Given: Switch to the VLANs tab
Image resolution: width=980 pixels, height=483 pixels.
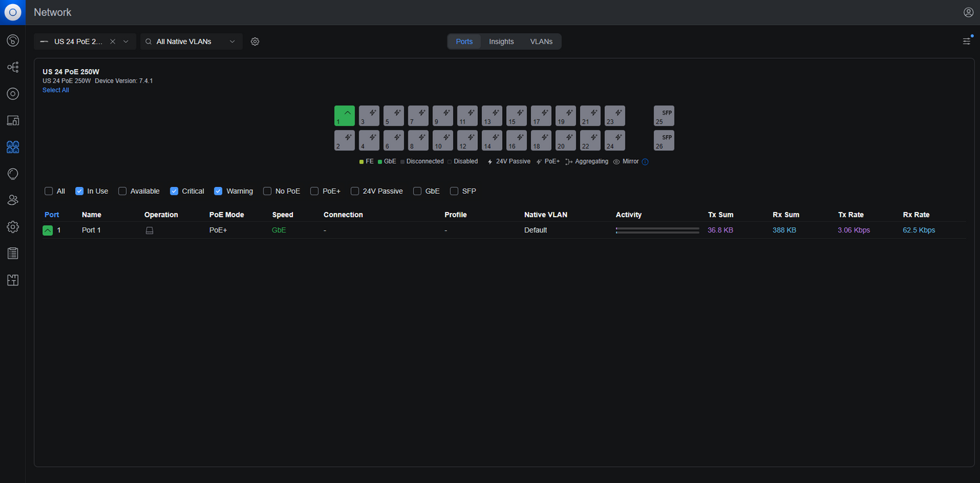Looking at the screenshot, I should pos(541,41).
